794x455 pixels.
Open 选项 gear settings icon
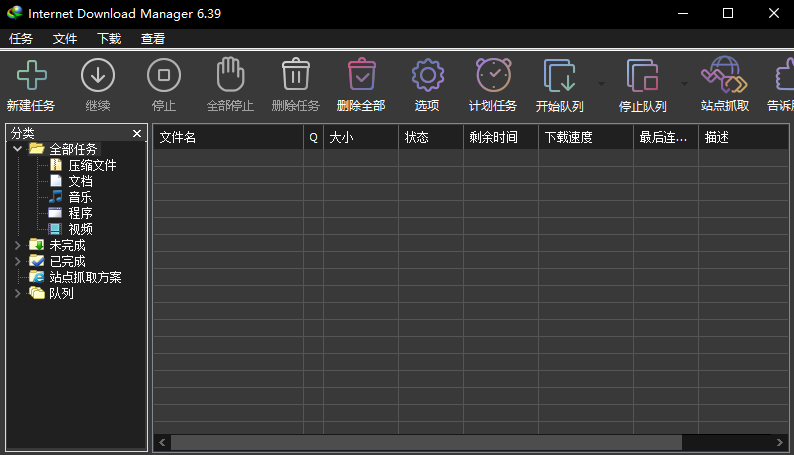(x=427, y=75)
